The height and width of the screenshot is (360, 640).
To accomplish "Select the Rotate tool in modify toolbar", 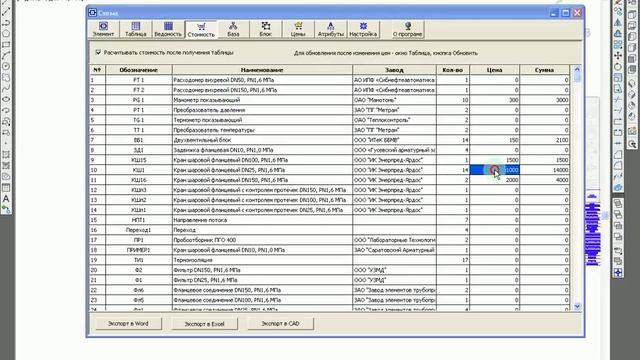I will (618, 67).
